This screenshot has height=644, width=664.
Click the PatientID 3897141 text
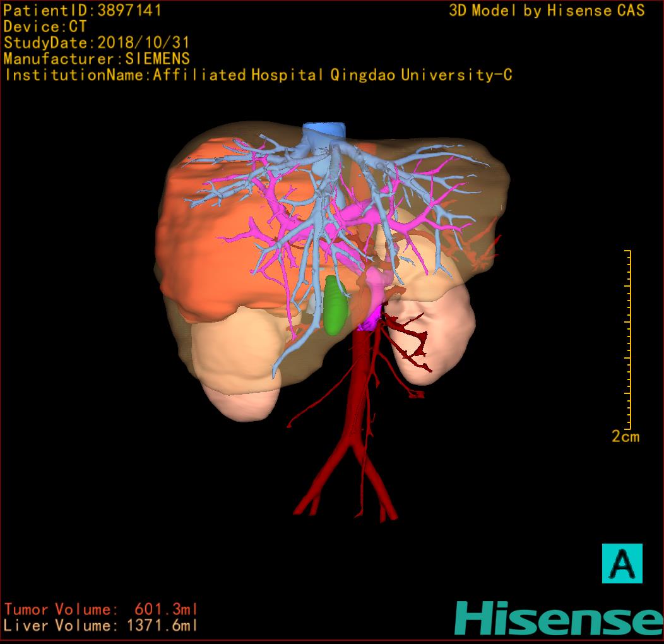point(82,11)
